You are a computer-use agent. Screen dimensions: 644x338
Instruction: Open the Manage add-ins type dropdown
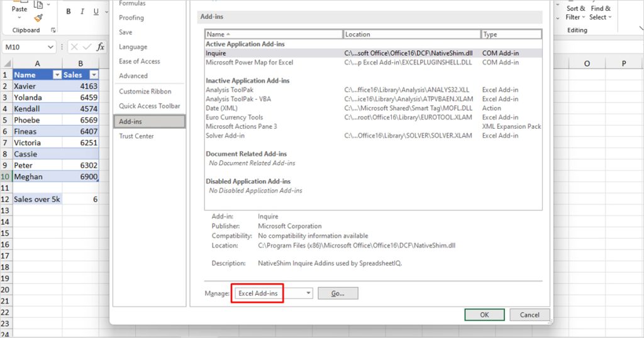[308, 293]
